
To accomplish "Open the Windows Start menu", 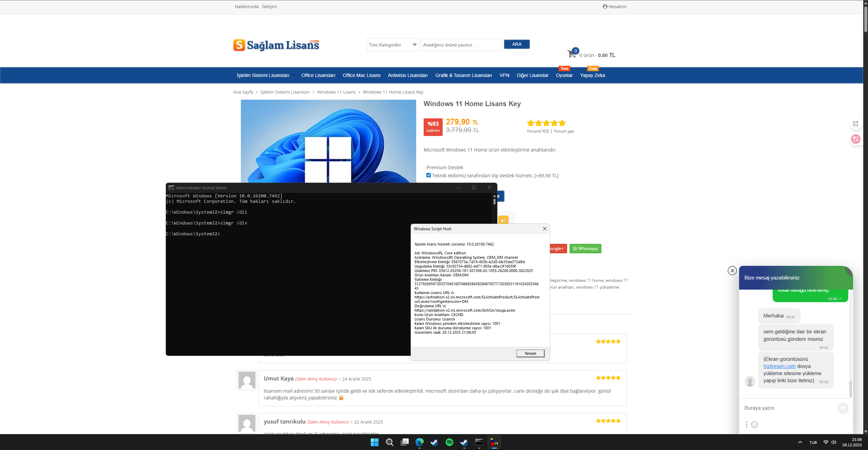I will (x=374, y=442).
